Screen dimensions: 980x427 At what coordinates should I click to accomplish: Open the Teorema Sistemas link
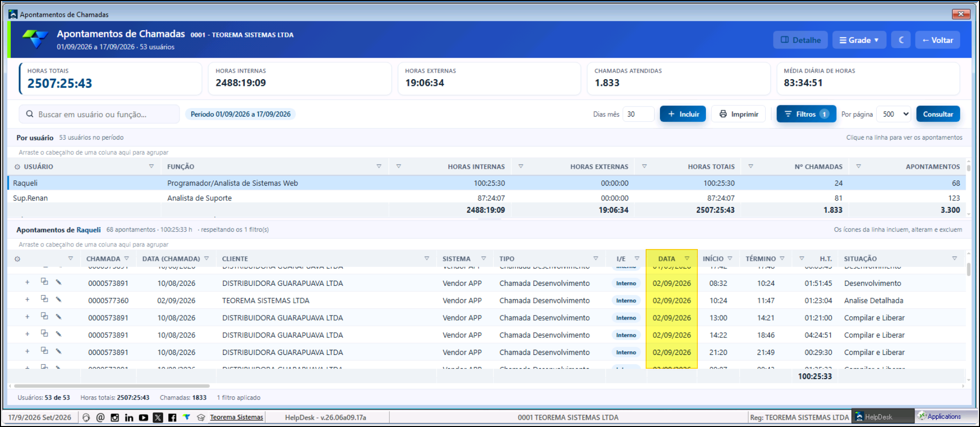click(x=236, y=417)
